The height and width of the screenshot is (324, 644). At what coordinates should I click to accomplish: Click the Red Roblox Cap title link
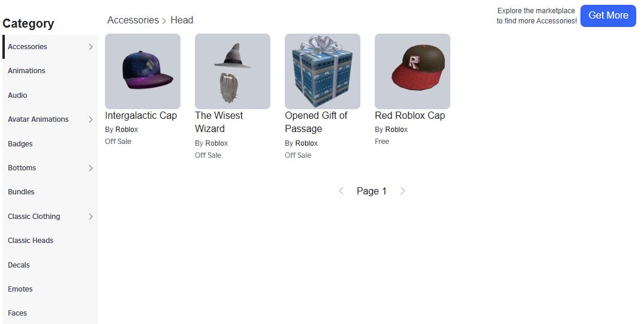(410, 116)
